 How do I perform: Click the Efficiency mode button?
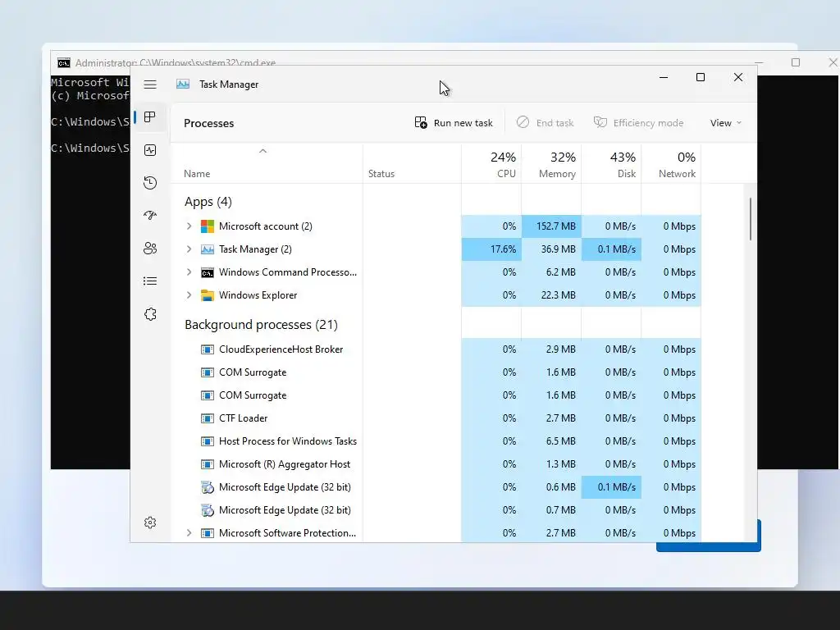click(x=638, y=123)
